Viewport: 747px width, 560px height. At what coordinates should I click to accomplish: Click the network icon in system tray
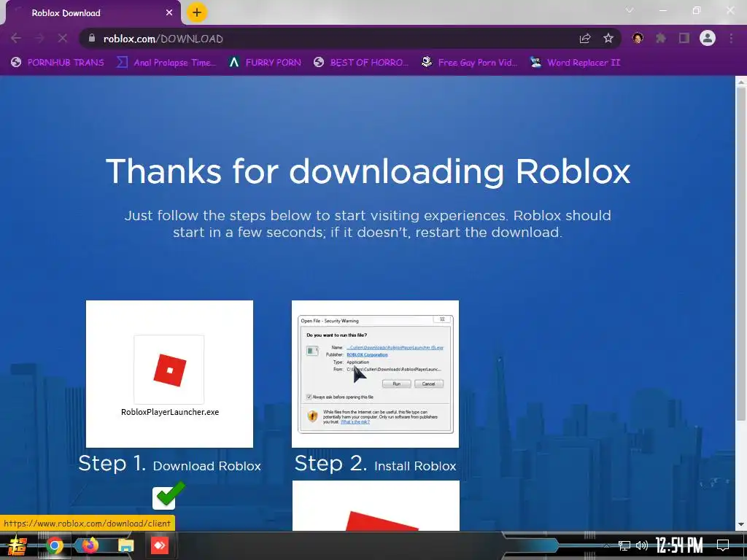pyautogui.click(x=624, y=545)
